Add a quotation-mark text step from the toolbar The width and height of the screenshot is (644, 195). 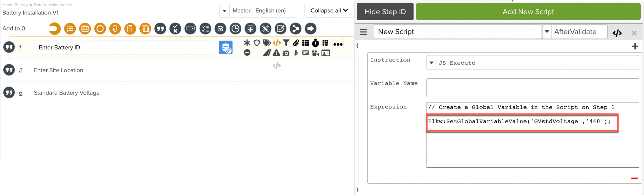point(160,29)
